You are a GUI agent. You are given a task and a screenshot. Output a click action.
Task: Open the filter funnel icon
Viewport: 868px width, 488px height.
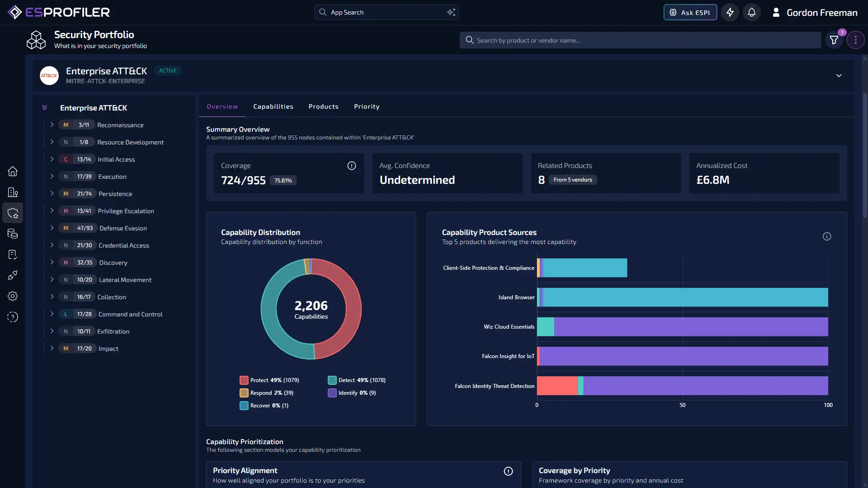coord(834,40)
